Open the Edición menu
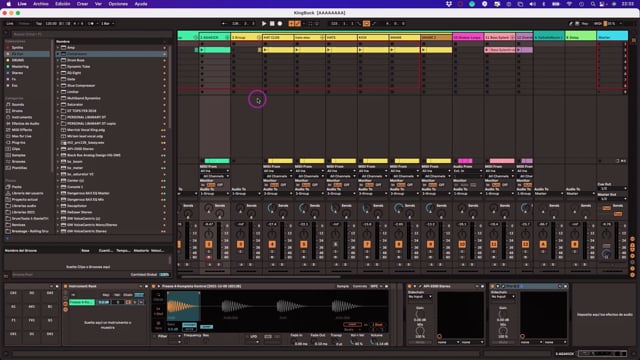 click(x=62, y=4)
